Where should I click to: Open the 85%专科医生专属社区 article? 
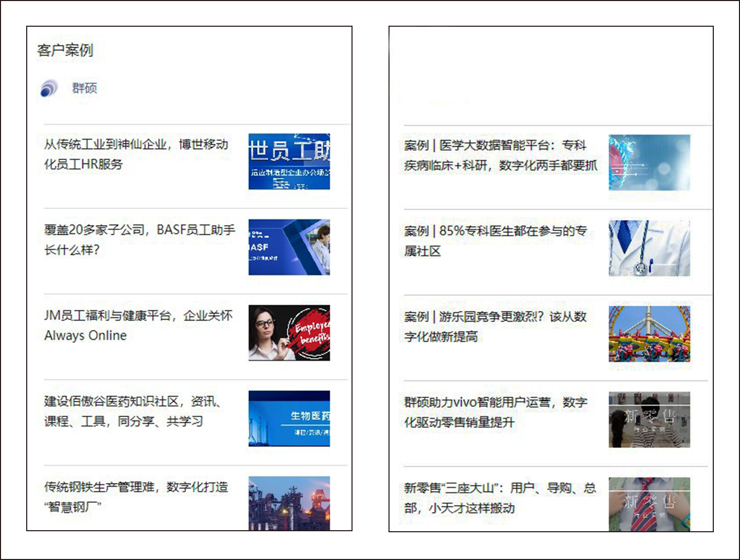click(x=496, y=241)
